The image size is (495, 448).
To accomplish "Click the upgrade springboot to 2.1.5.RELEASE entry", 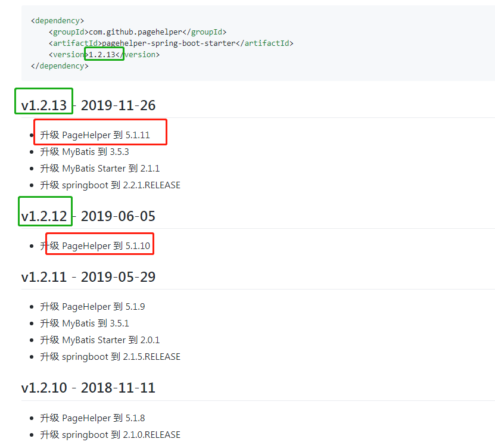I will coord(111,356).
